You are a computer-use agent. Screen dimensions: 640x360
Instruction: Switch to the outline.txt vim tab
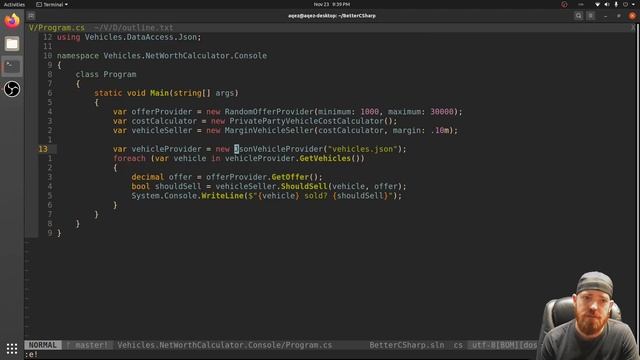pyautogui.click(x=133, y=28)
